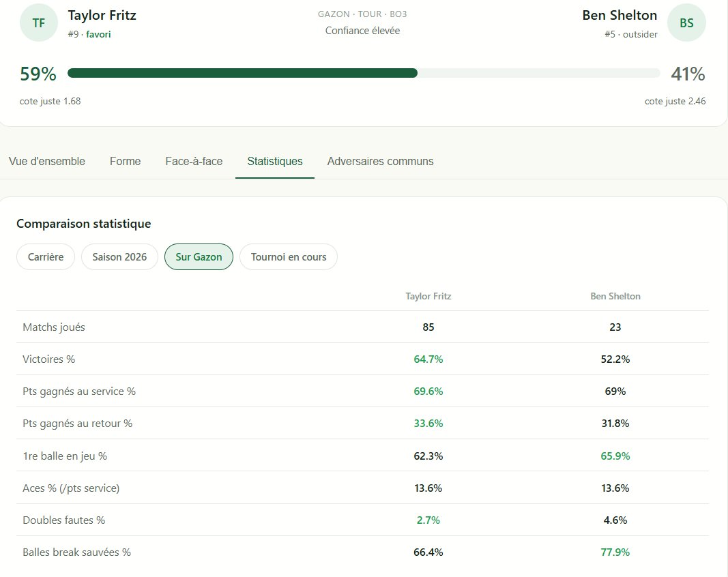Click 'Aces % (/pts service)' label
This screenshot has width=728, height=577.
coord(71,488)
